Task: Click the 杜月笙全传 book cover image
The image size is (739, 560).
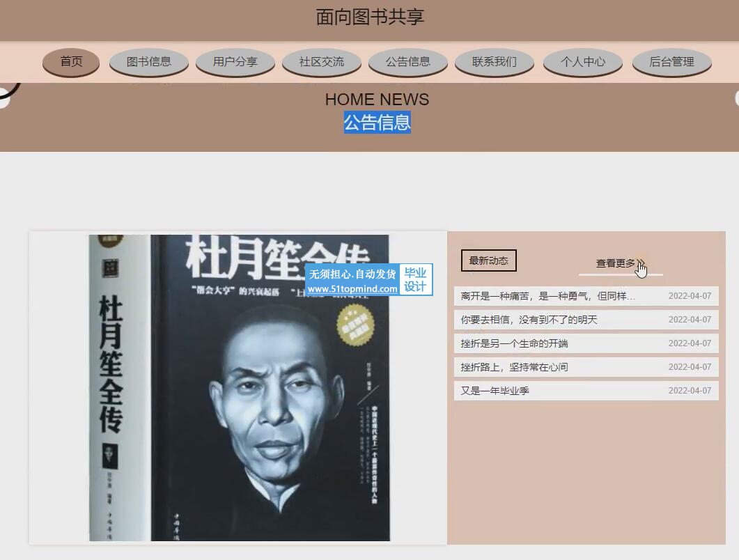Action: point(240,387)
